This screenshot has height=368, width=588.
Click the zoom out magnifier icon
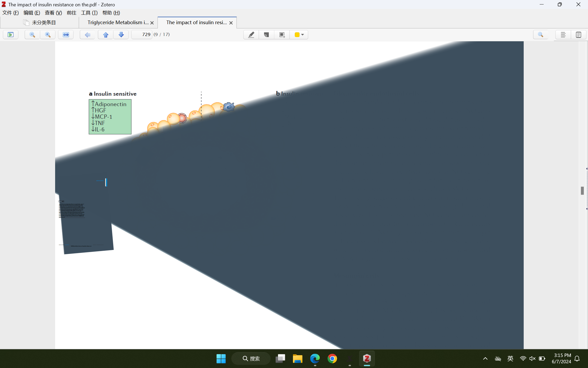(32, 34)
